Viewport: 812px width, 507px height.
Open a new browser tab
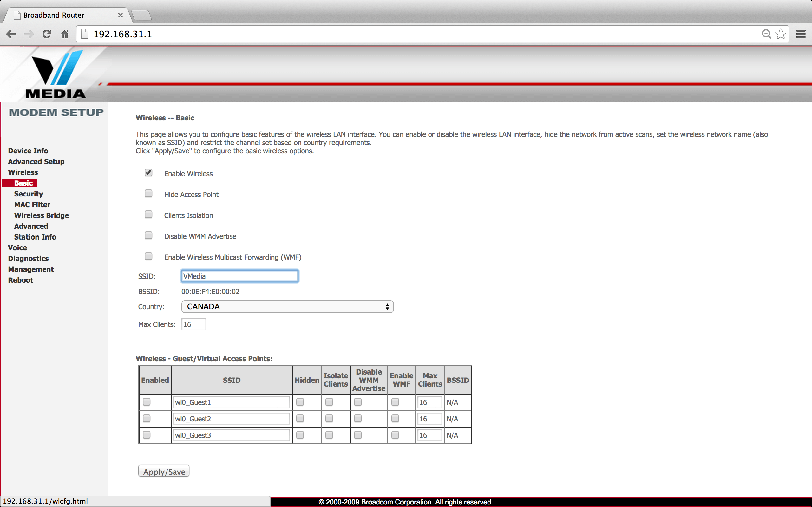(141, 15)
